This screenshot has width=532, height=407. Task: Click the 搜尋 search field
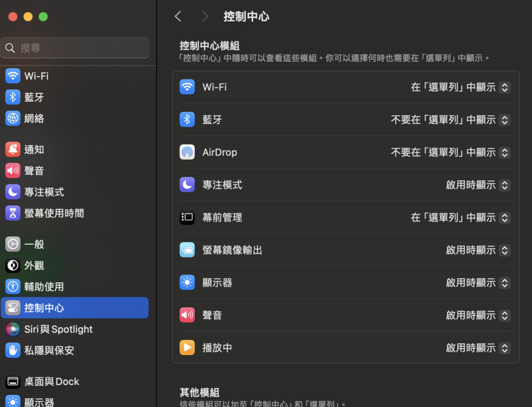(x=75, y=47)
